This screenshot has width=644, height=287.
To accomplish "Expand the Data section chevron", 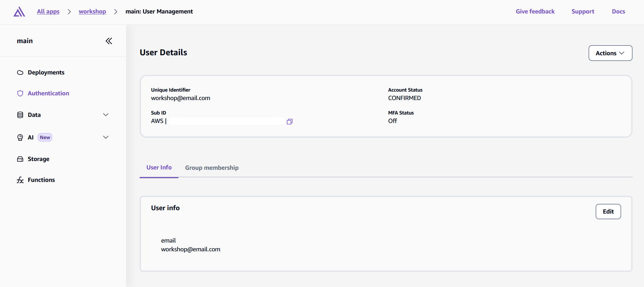I will [x=106, y=115].
